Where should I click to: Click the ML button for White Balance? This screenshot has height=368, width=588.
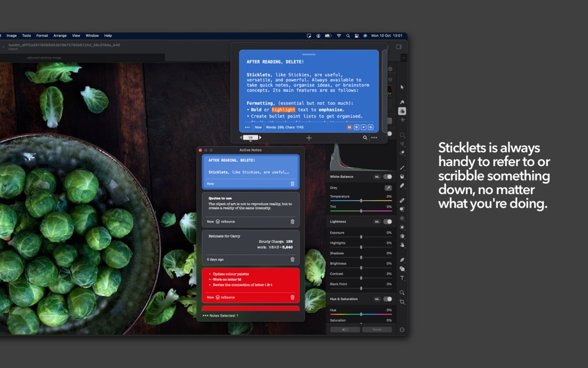coord(377,177)
